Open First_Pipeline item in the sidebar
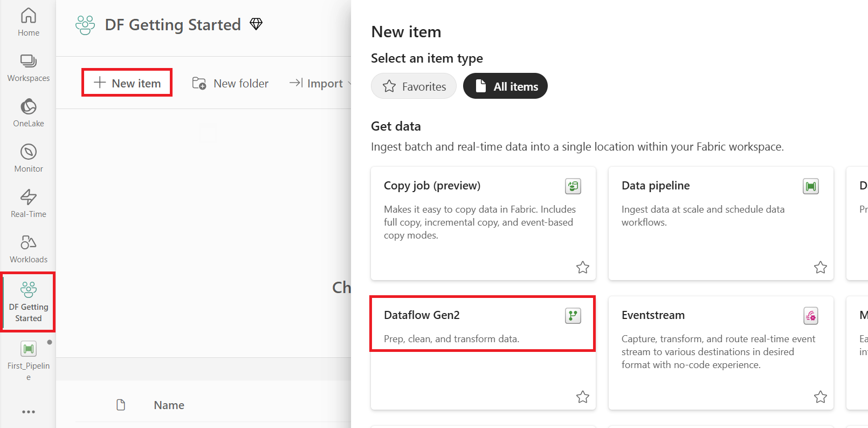868x428 pixels. tap(28, 361)
